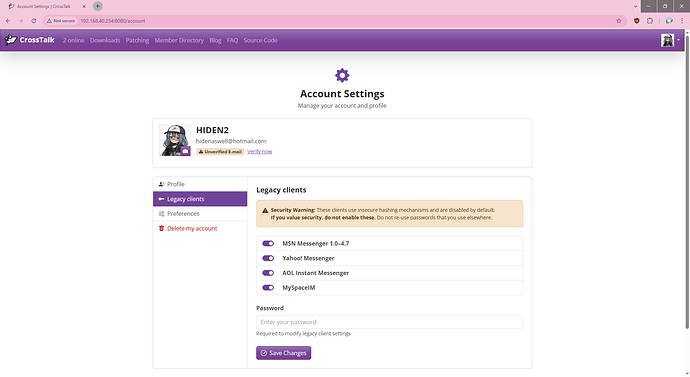Click the Account Settings browser tab

[x=46, y=7]
